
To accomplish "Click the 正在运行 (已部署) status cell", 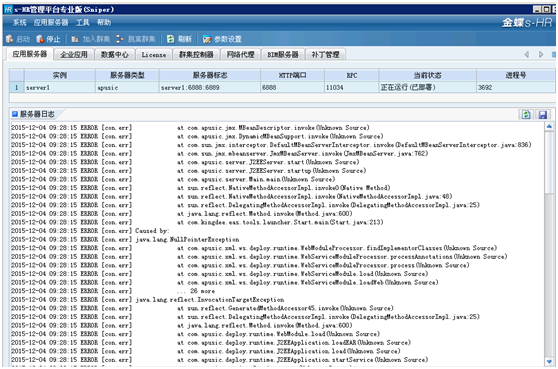I will (427, 88).
